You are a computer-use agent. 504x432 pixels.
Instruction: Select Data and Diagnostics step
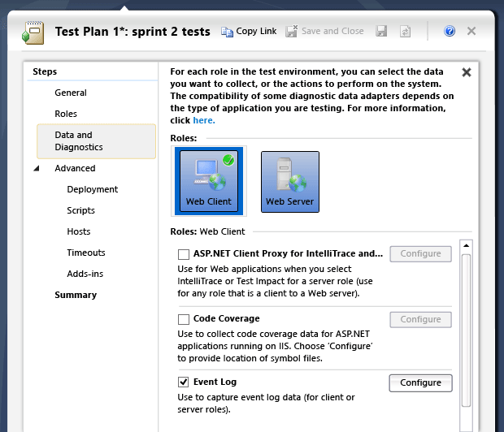pyautogui.click(x=97, y=141)
